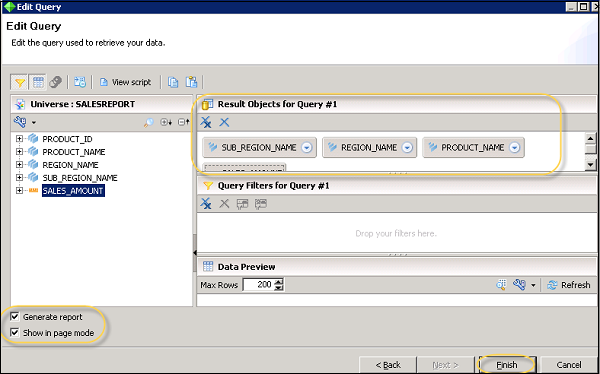Toggle the Show in page mode checkbox

(x=15, y=332)
